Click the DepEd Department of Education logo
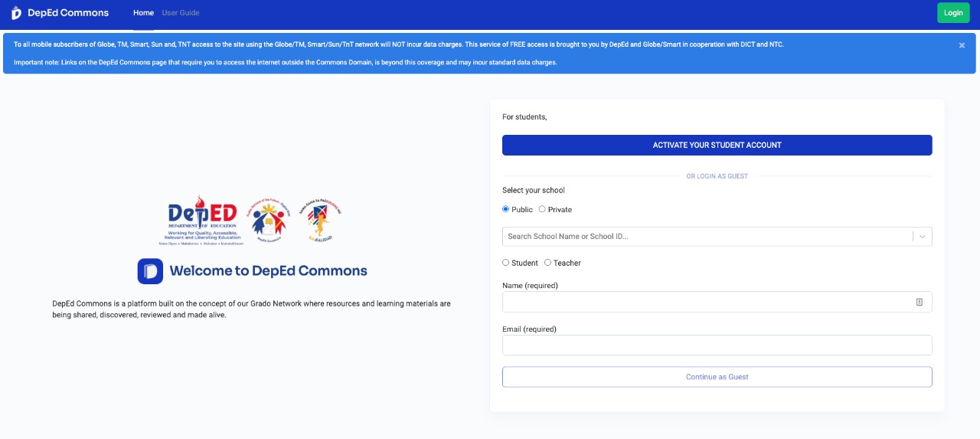This screenshot has height=439, width=980. pos(202,221)
